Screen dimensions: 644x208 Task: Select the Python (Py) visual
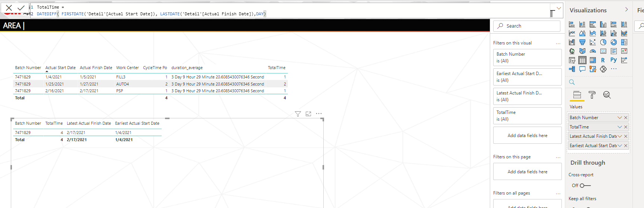[613, 60]
